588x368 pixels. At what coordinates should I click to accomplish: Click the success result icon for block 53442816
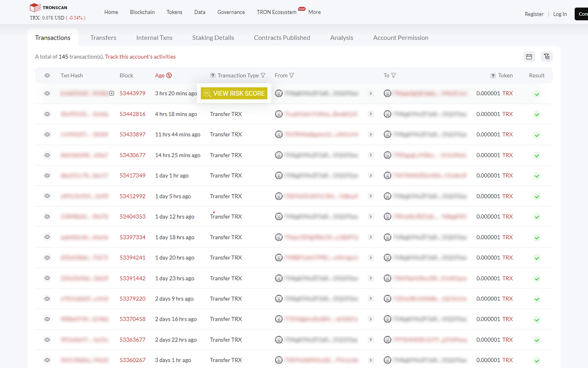(x=537, y=115)
